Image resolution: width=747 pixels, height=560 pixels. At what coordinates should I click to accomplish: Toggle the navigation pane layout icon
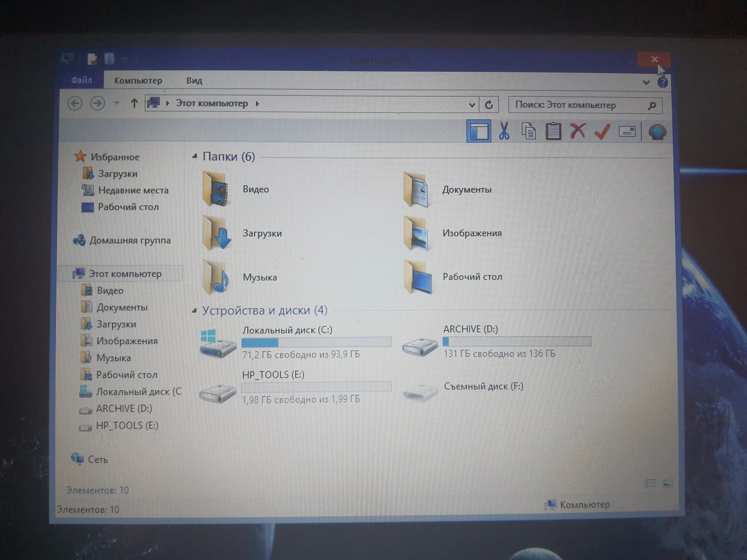click(479, 131)
